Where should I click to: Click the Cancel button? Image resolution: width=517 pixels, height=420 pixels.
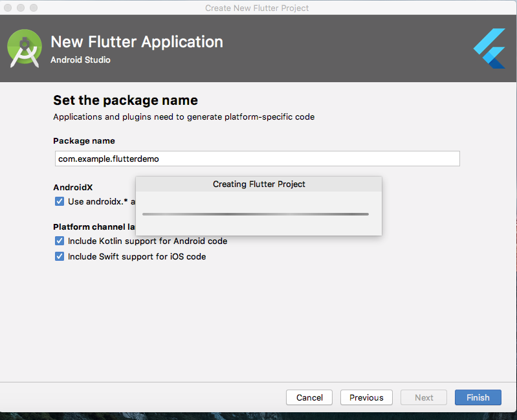pos(309,397)
